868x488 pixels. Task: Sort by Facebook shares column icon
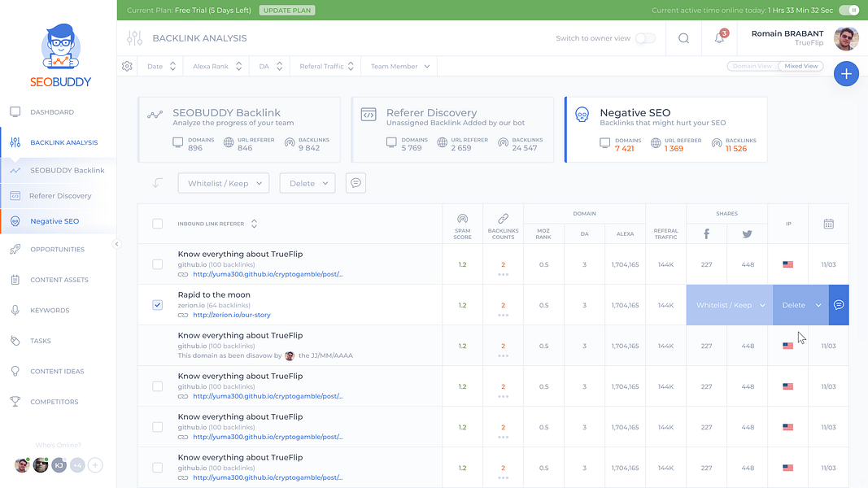[706, 234]
